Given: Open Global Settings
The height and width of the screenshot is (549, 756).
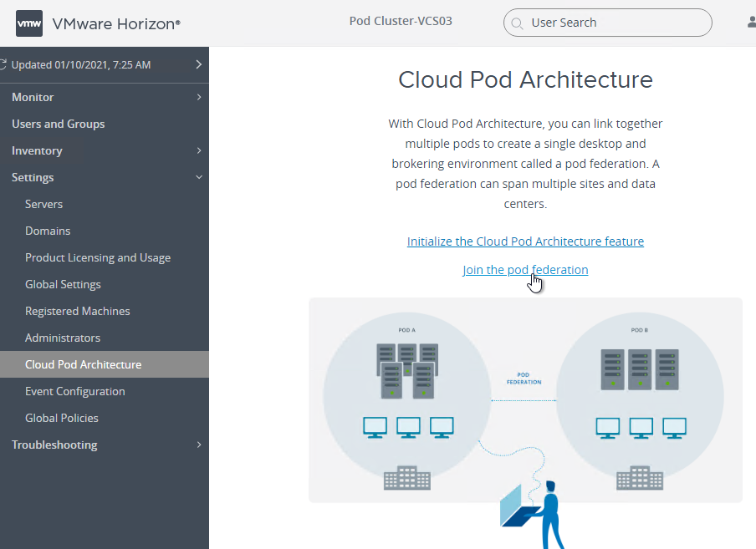Looking at the screenshot, I should (x=63, y=285).
